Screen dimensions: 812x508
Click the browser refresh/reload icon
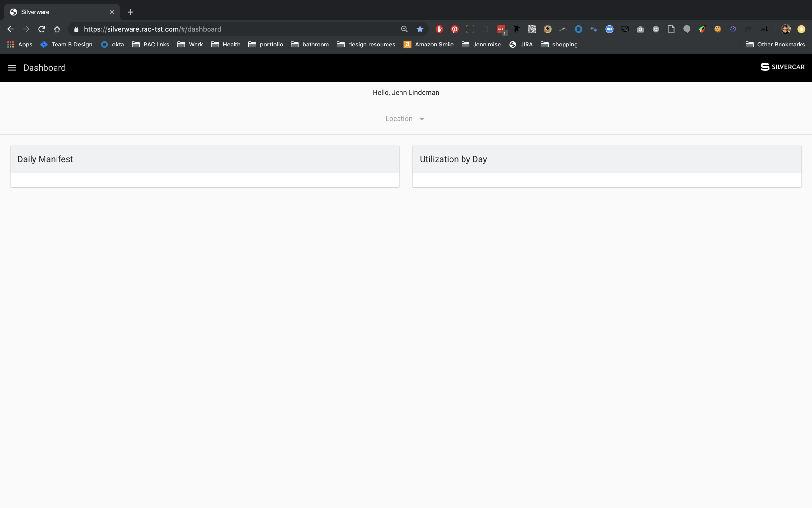tap(42, 29)
